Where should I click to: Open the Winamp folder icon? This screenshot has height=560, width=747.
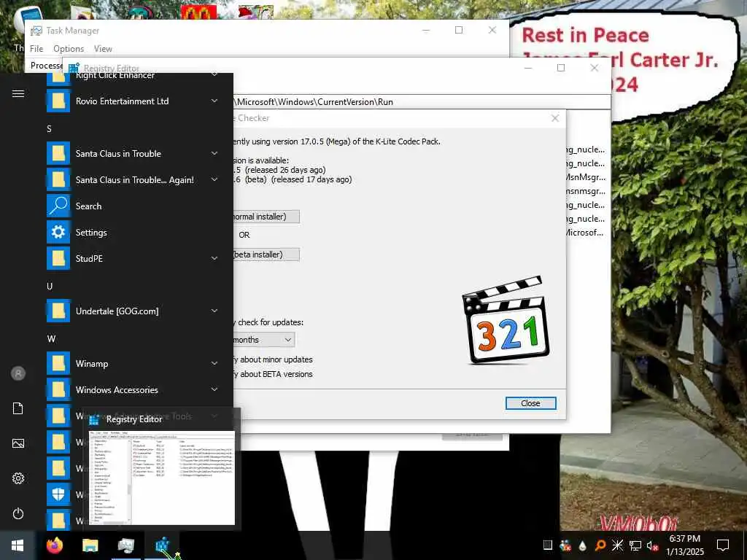click(58, 363)
